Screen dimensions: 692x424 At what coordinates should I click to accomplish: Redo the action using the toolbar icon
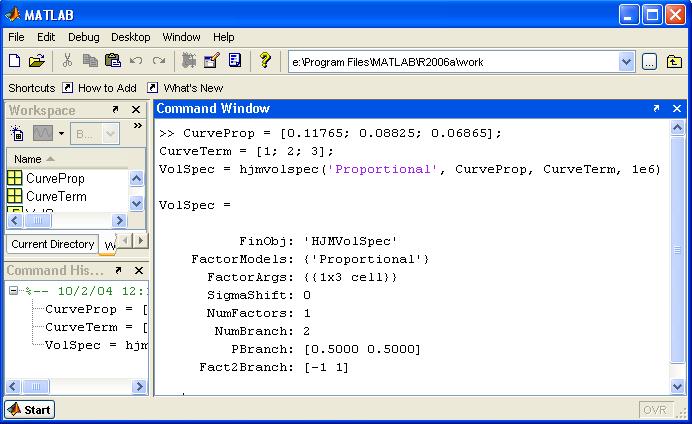159,60
